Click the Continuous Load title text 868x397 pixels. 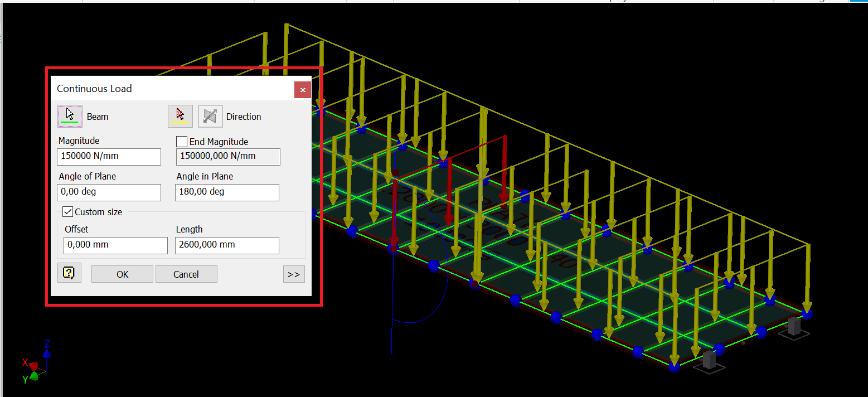point(94,89)
